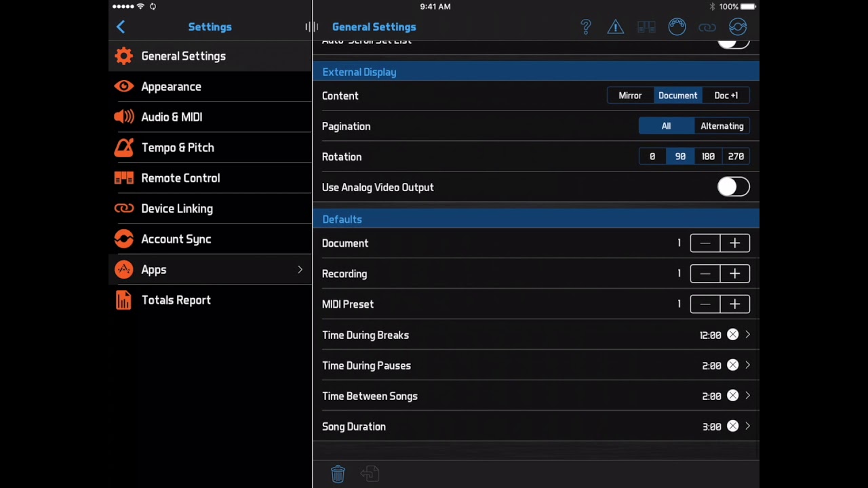
Task: Increase default Recording number
Action: (735, 274)
